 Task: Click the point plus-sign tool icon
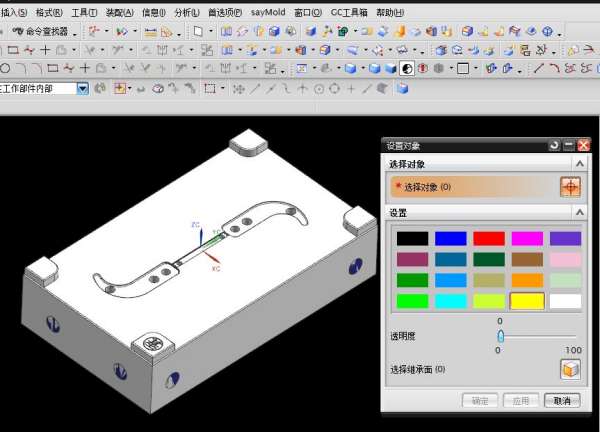tap(86, 68)
